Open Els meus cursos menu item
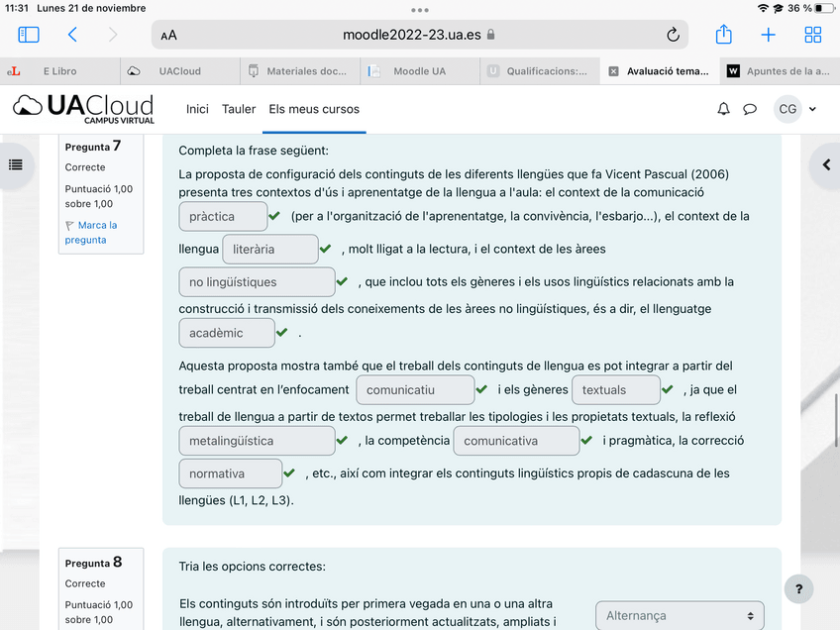This screenshot has width=840, height=630. click(x=314, y=109)
